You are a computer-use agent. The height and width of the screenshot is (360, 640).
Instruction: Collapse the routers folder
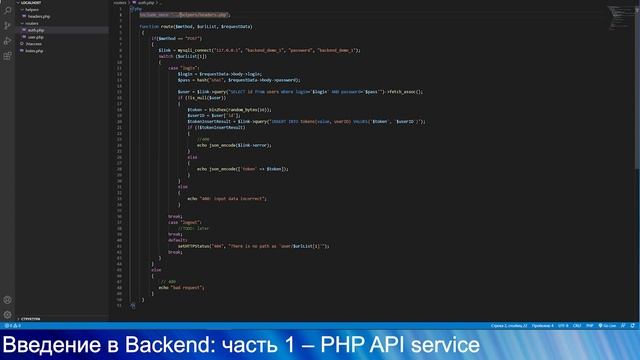22,23
